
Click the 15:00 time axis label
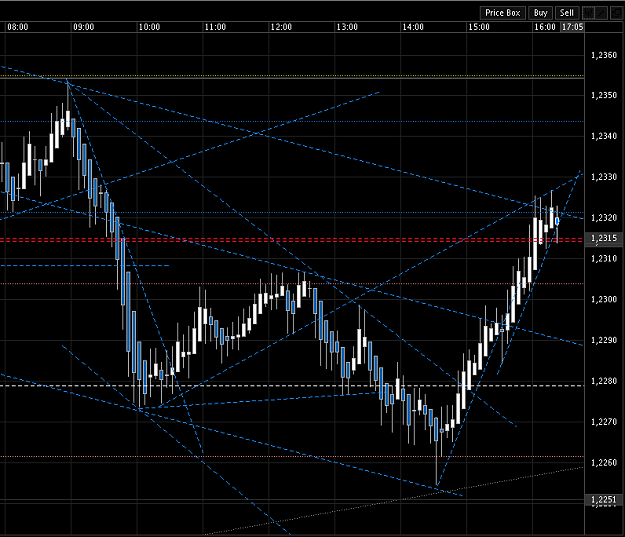[479, 27]
